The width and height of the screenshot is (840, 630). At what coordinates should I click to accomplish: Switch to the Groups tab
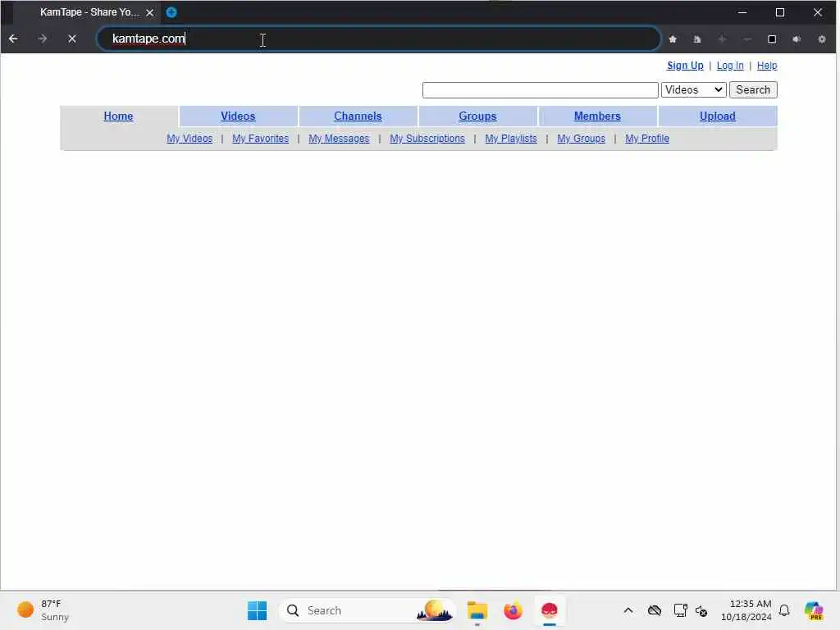(x=477, y=116)
